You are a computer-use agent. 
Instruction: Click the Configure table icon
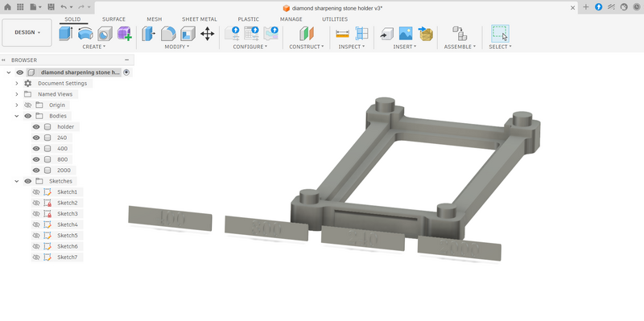coord(251,33)
